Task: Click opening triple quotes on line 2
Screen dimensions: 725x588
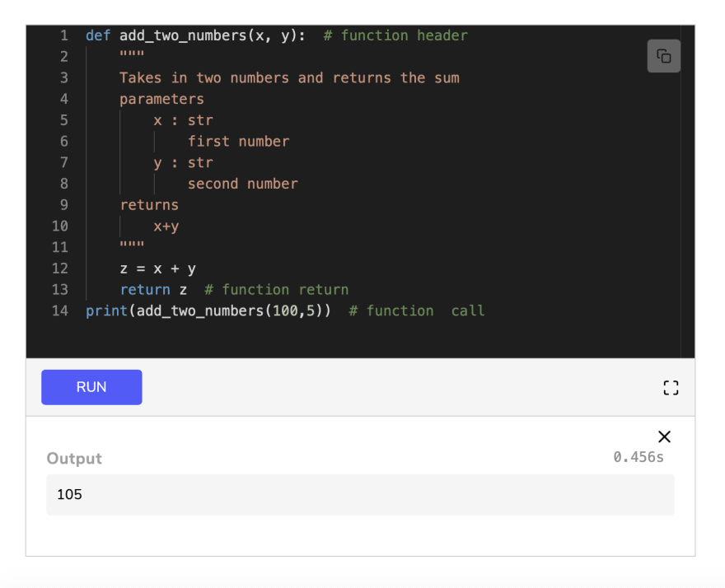Action: (x=132, y=54)
